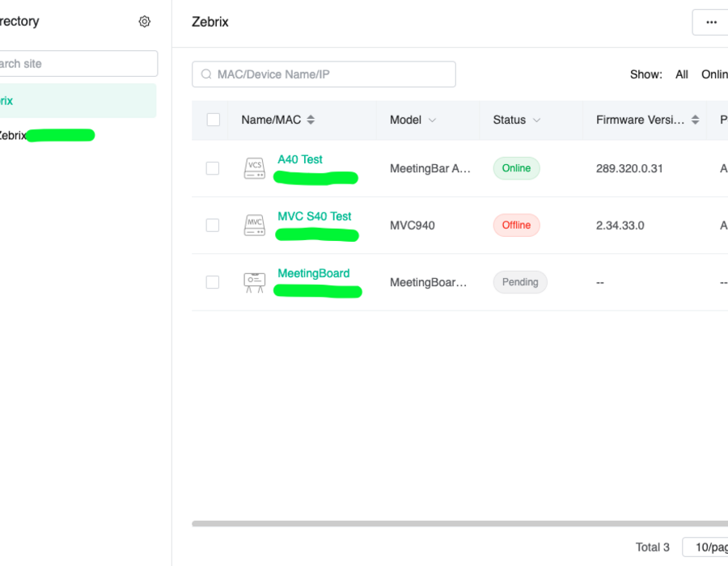The image size is (728, 566).
Task: Open the Status column filter dropdown
Action: [537, 120]
